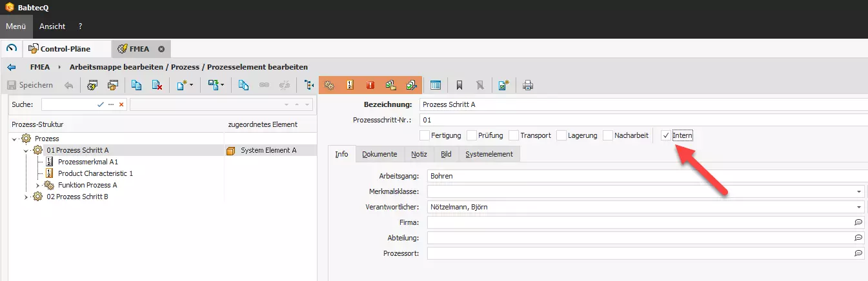Click the dashboard gauge icon left of Control-Pläne
Image resolution: width=868 pixels, height=281 pixels.
coord(11,48)
